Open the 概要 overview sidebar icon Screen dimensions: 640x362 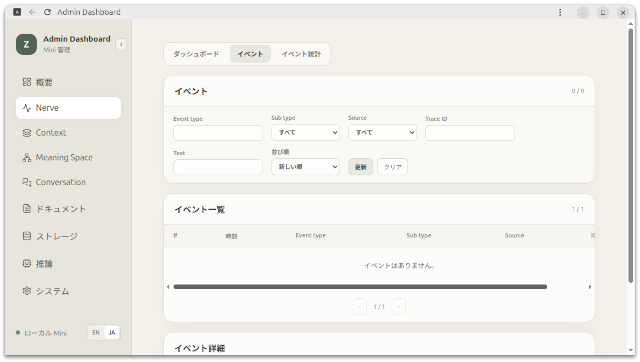[x=27, y=82]
